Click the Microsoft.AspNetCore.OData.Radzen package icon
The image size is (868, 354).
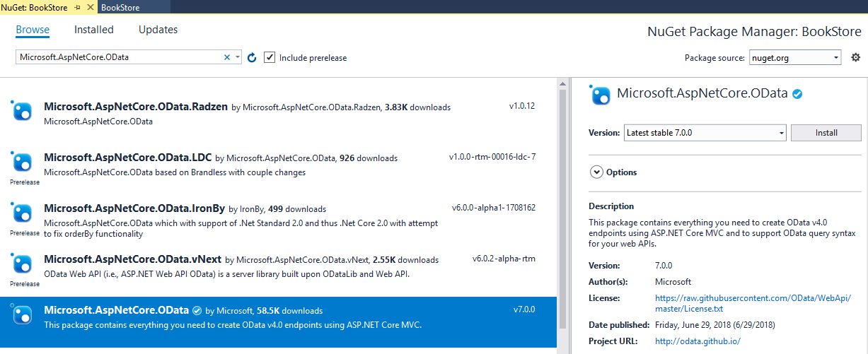23,111
